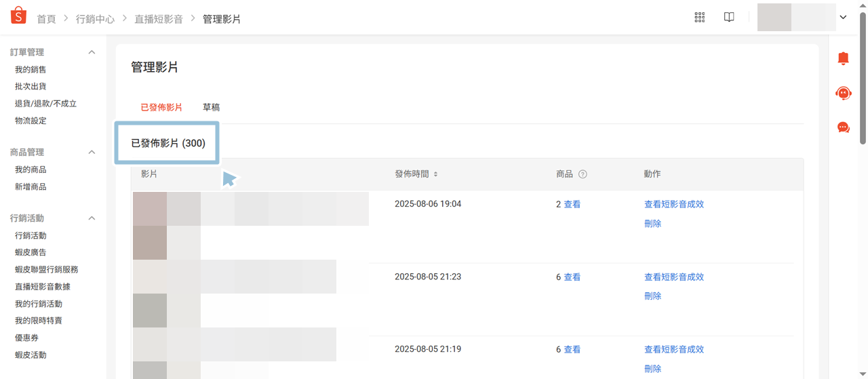Expand the account dropdown arrow

pos(843,18)
